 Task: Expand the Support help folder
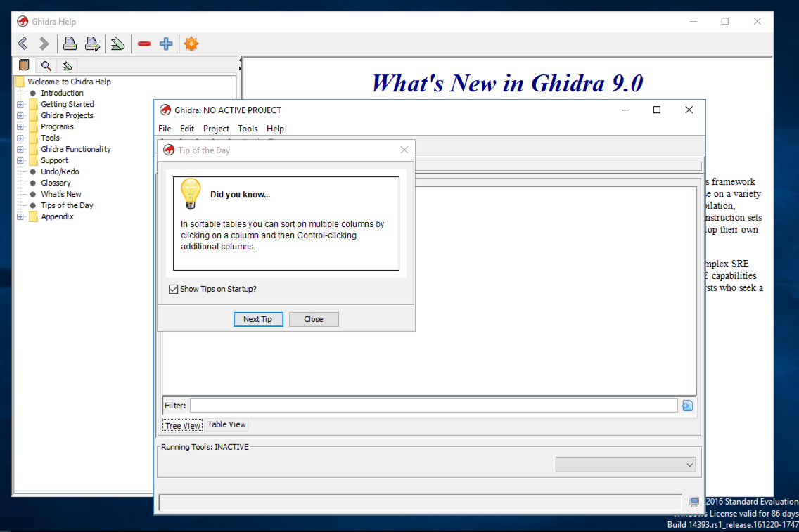(x=20, y=160)
